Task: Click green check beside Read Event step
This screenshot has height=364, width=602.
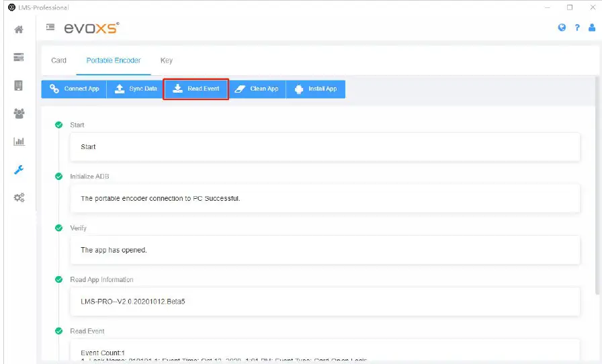Action: (58, 330)
